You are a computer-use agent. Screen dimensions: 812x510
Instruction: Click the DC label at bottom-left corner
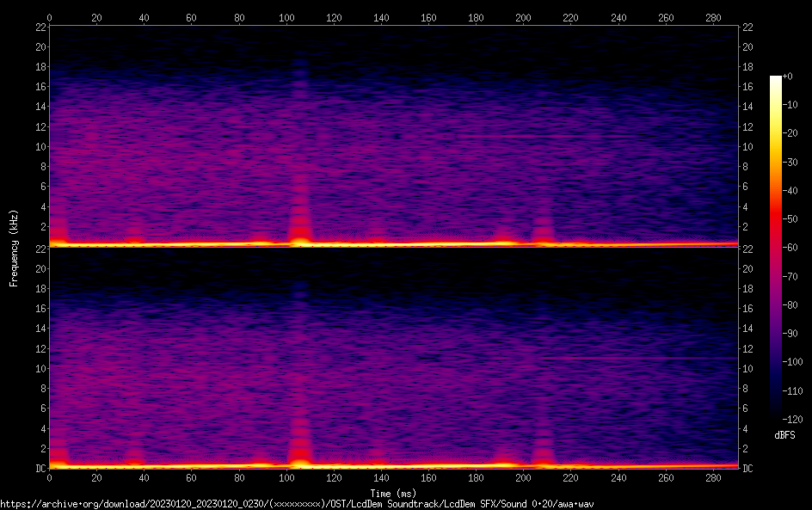(40, 469)
